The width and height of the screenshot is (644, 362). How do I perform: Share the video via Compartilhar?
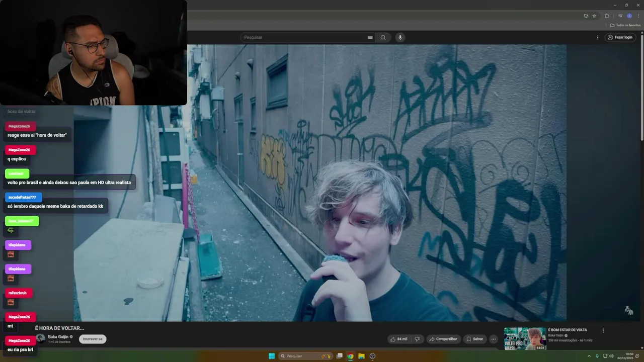[x=443, y=339]
